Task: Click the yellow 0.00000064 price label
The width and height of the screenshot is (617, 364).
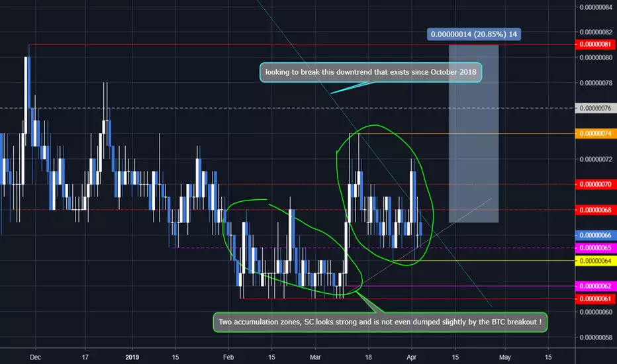Action: [595, 261]
